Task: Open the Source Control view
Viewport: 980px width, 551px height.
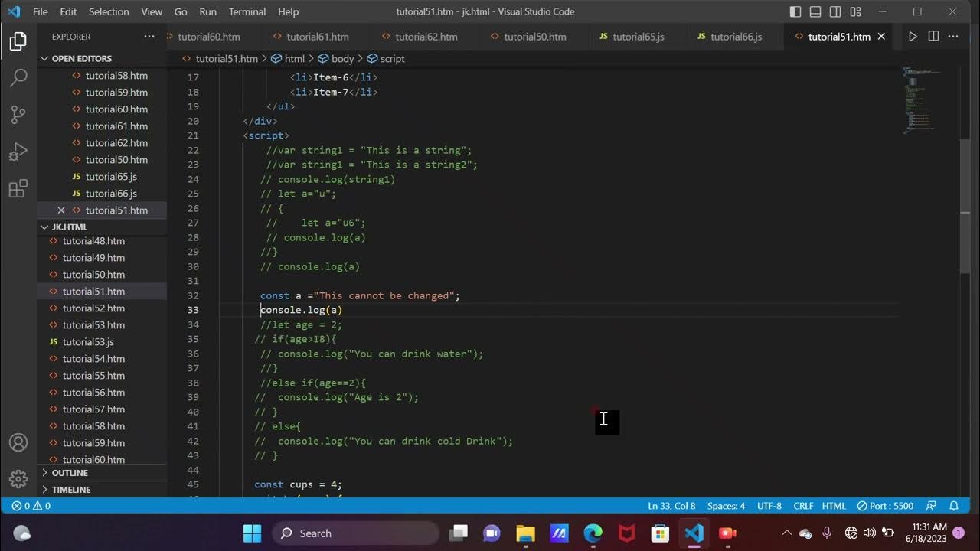Action: pyautogui.click(x=18, y=114)
